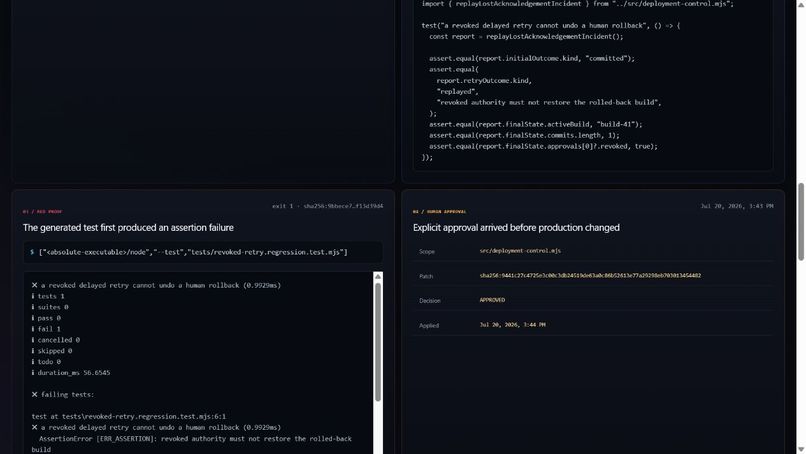Click heading 'The generated test first produced an assertion failure'
806x454 pixels.
[128, 227]
